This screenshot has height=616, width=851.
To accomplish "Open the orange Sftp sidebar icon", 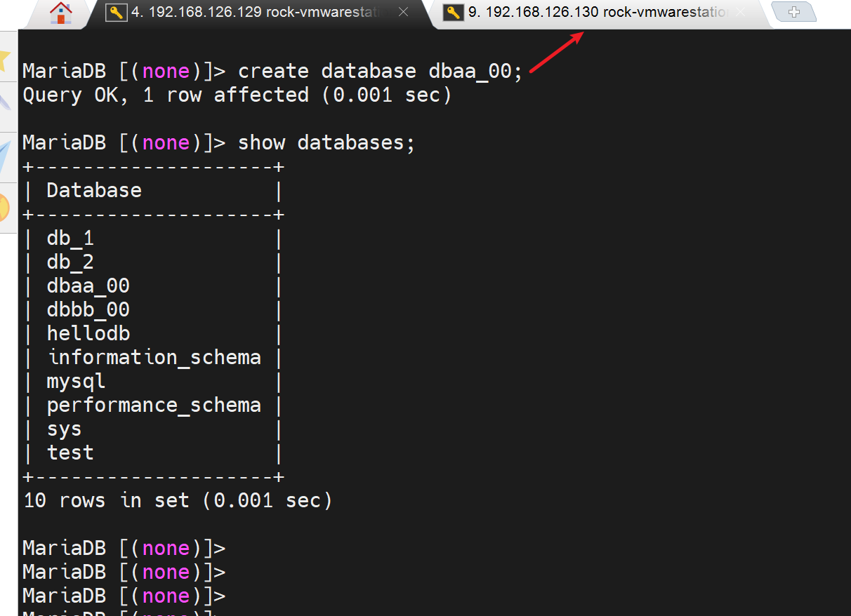I will coord(6,207).
